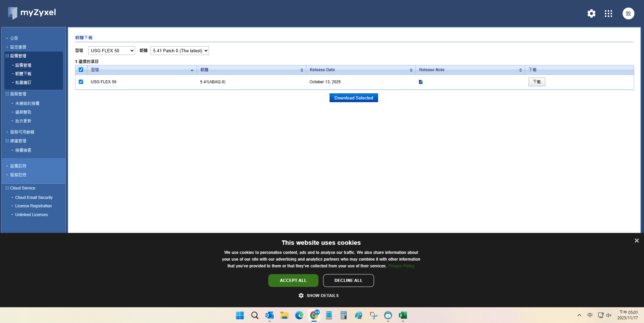Viewport: 644px width, 323px height.
Task: Switch to Chrome in the taskbar
Action: (314, 315)
